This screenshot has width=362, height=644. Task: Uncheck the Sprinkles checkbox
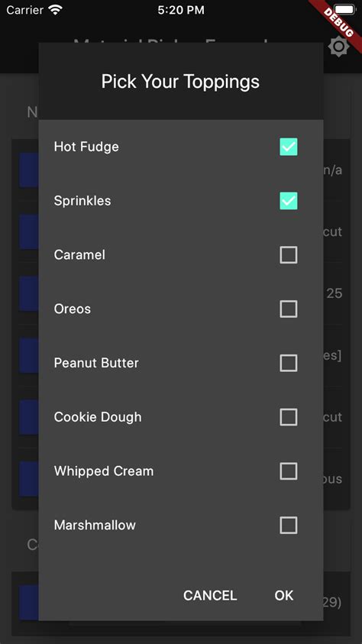(289, 201)
